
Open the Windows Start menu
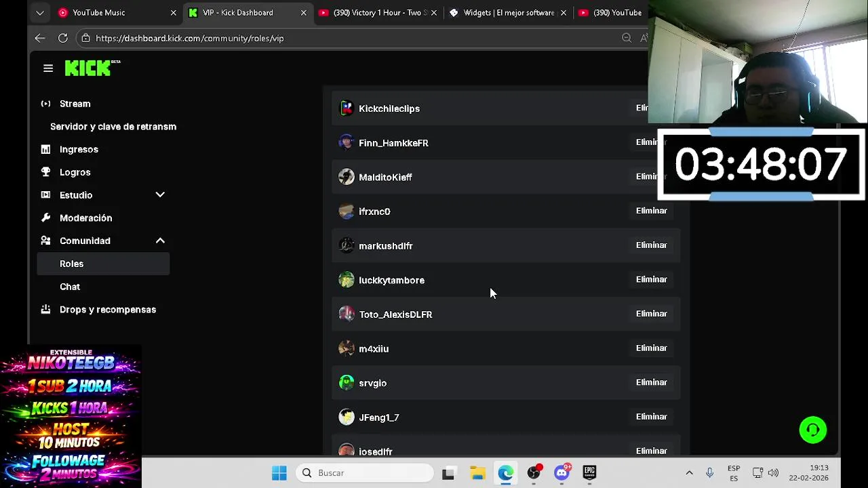point(279,473)
